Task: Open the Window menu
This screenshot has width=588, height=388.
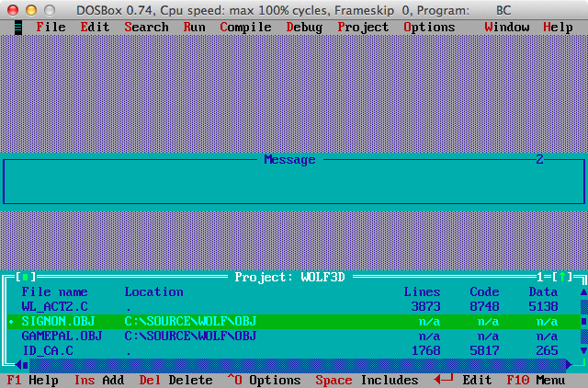Action: coord(507,27)
